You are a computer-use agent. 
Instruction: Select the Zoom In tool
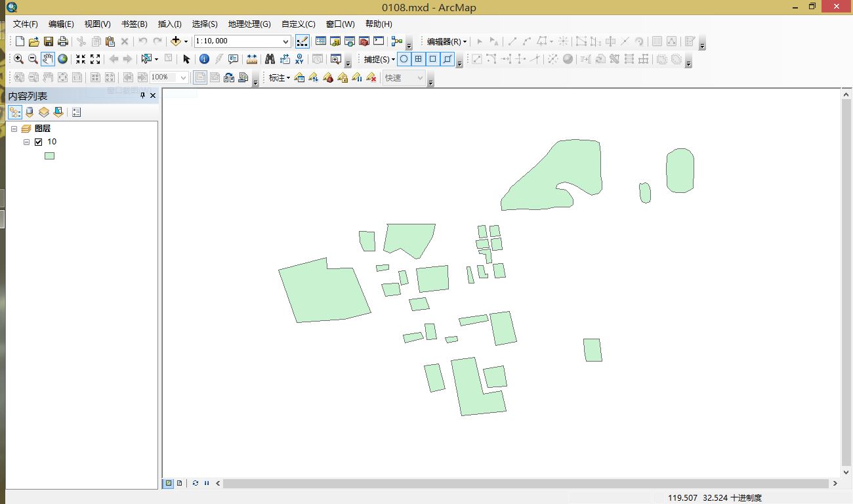click(x=18, y=58)
